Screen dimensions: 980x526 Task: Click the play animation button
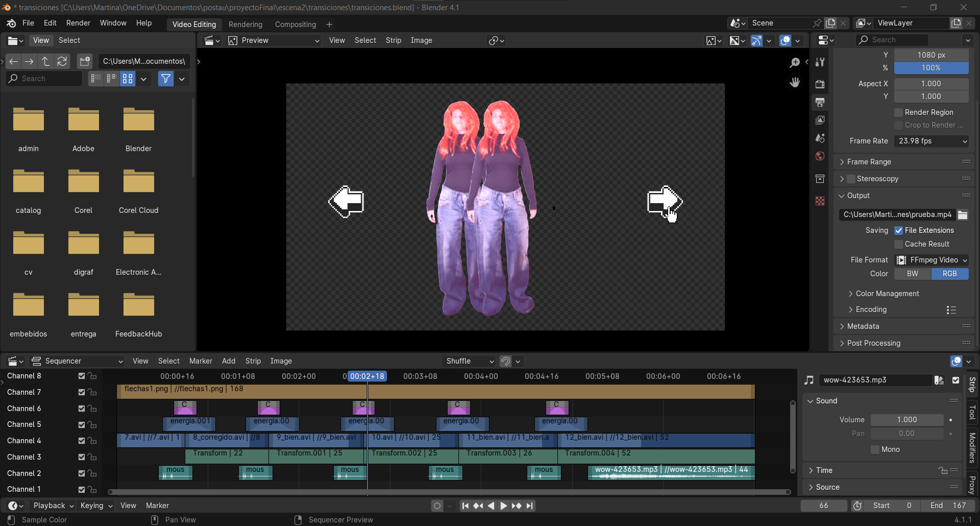503,506
